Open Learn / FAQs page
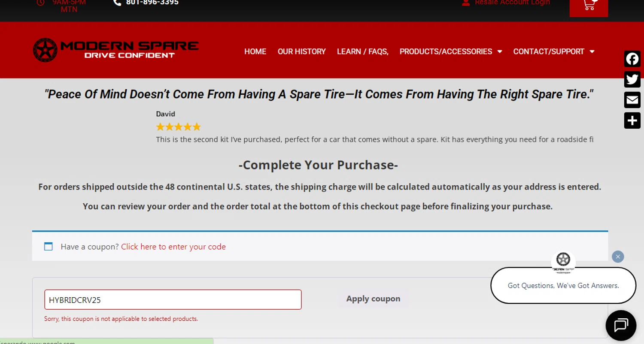Viewport: 644px width, 344px height. tap(363, 51)
